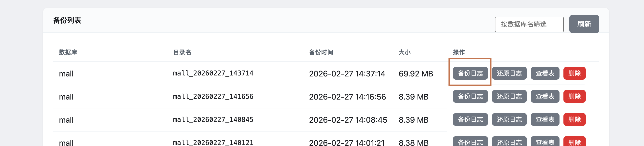Delete backup mall_20260227_140845
The image size is (644, 146).
point(574,119)
